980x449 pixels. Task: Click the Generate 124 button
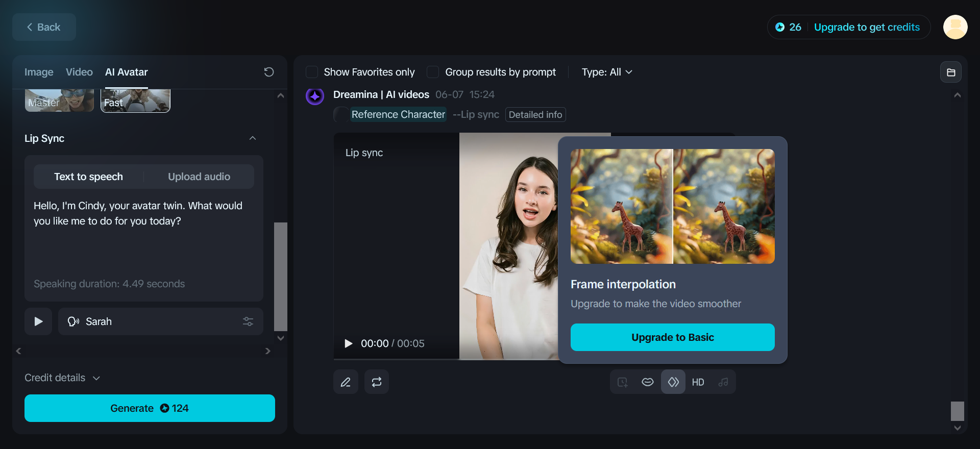click(x=150, y=408)
